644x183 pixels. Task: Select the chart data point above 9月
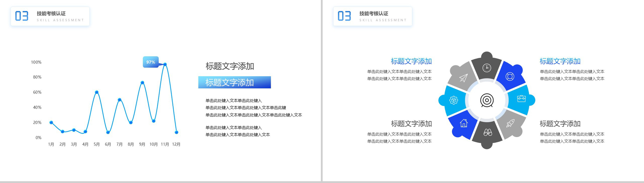coord(142,83)
